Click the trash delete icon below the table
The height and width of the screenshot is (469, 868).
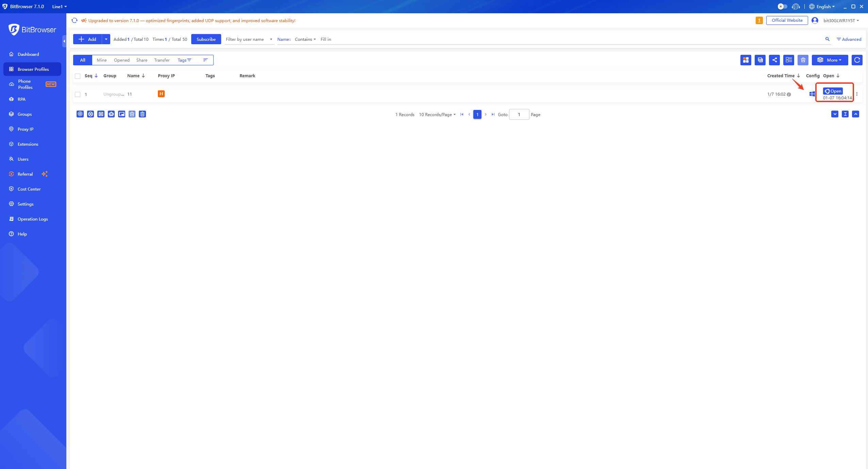[x=143, y=114]
